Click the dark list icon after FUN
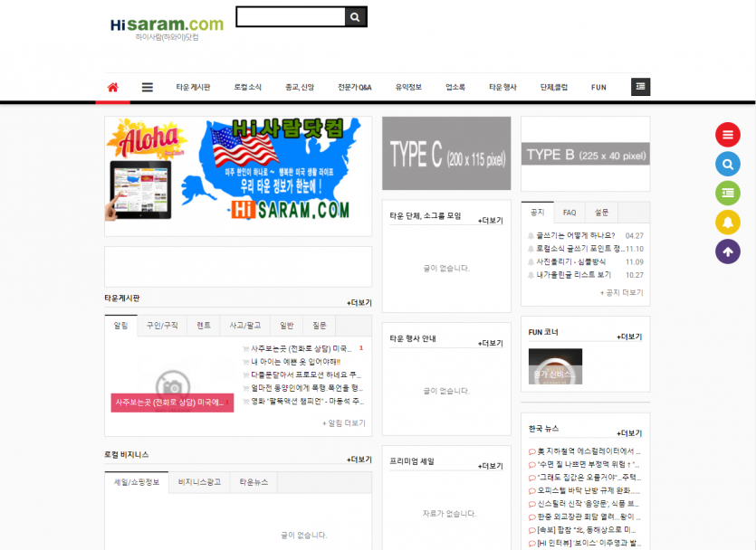Viewport: 756px width, 550px height. [x=640, y=87]
